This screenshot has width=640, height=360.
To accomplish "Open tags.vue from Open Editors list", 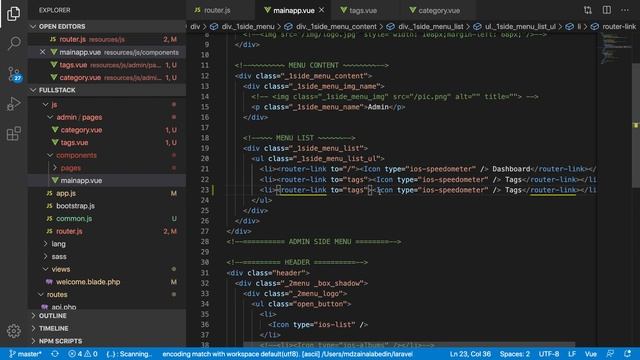I will 107,64.
